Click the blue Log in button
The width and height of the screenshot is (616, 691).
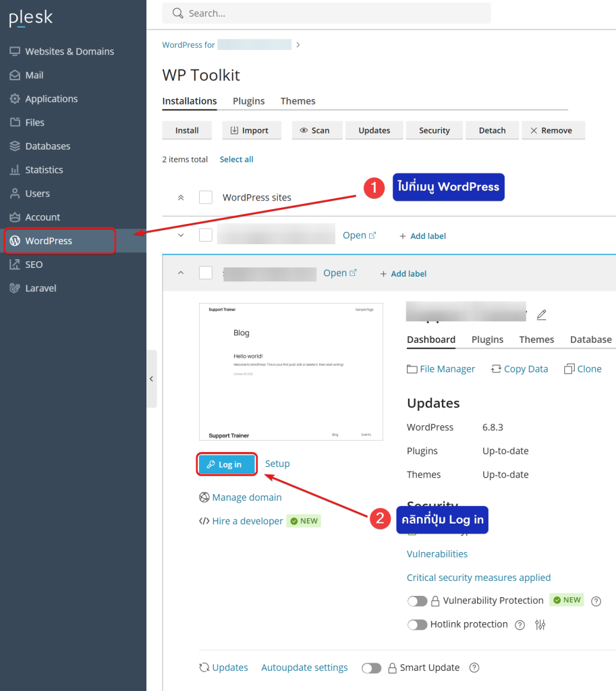point(227,464)
